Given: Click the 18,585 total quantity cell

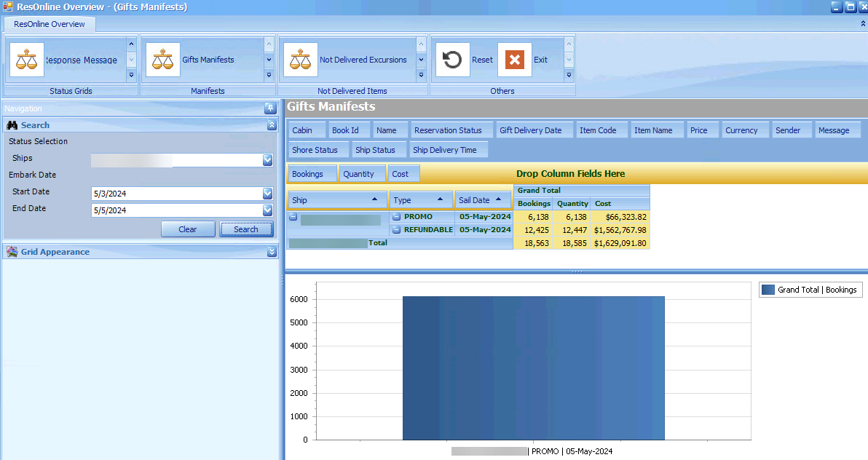Looking at the screenshot, I should tap(572, 243).
